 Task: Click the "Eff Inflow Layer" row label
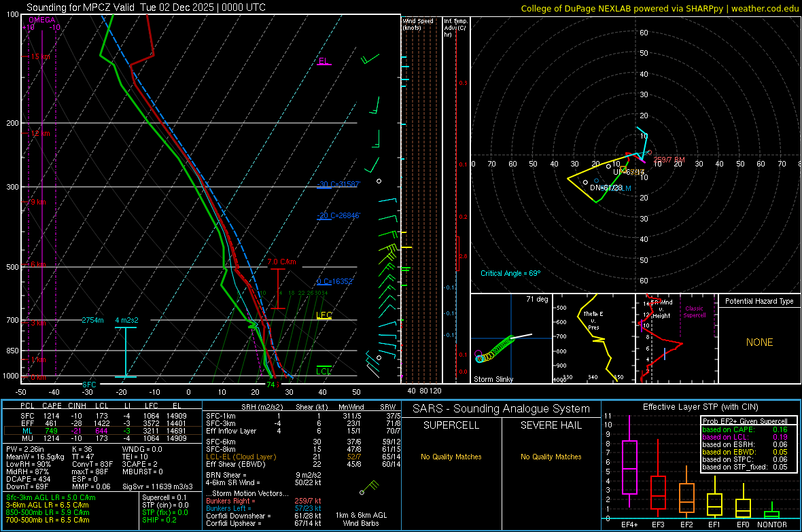pos(231,431)
